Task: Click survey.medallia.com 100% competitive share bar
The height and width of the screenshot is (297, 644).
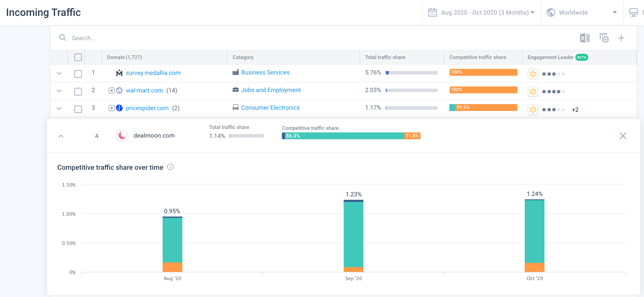Action: [x=483, y=72]
